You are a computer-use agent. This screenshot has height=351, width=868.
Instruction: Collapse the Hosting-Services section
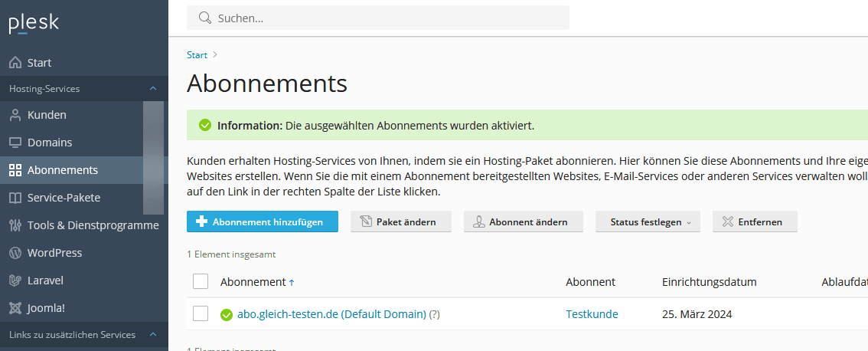click(153, 89)
